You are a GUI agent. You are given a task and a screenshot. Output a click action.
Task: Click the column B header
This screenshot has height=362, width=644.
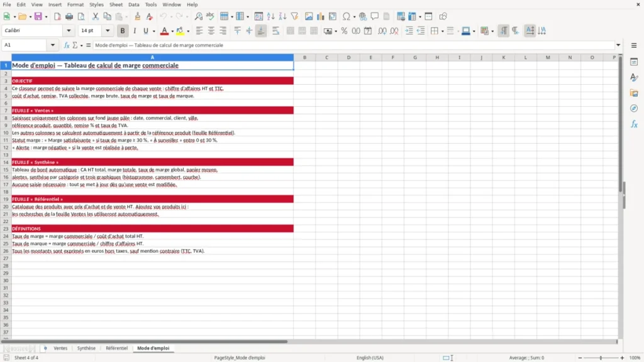click(x=305, y=57)
